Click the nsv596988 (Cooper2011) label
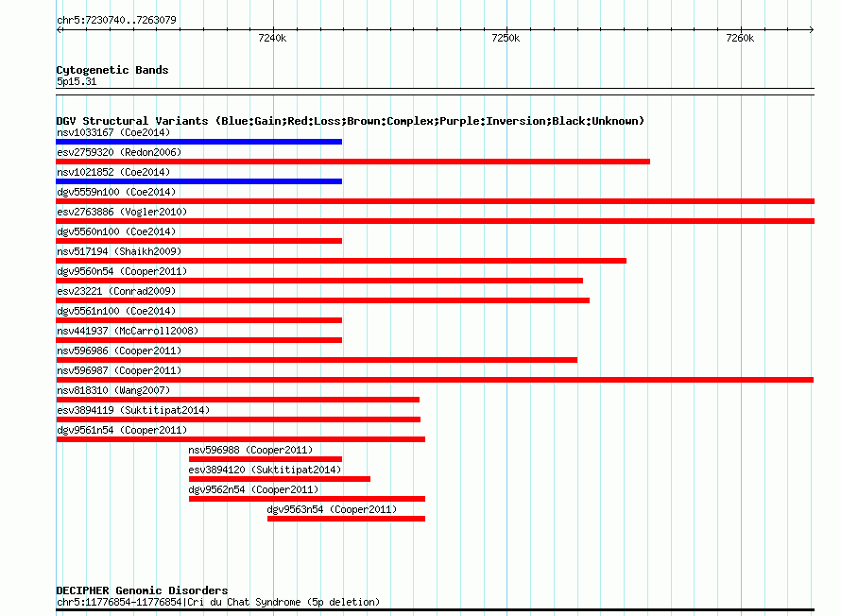Screen dimensions: 841x616 (x=250, y=450)
